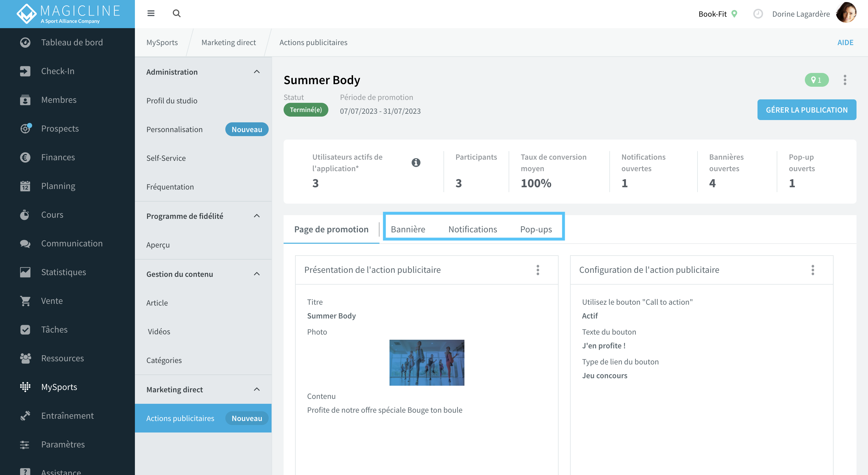The height and width of the screenshot is (475, 868).
Task: Click the Book-Fit location pin icon
Action: 734,14
